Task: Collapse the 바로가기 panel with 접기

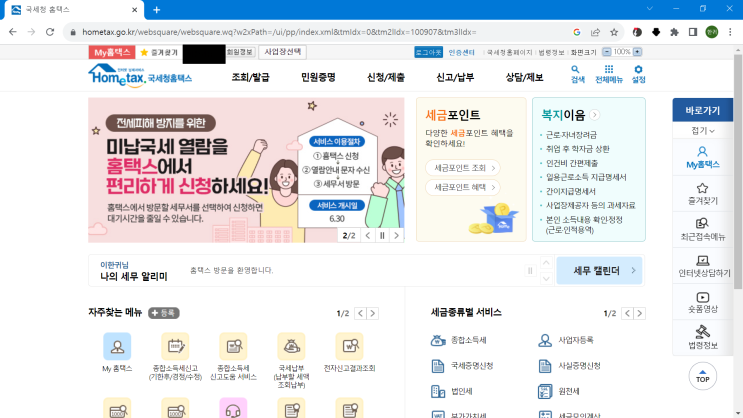Action: click(703, 131)
